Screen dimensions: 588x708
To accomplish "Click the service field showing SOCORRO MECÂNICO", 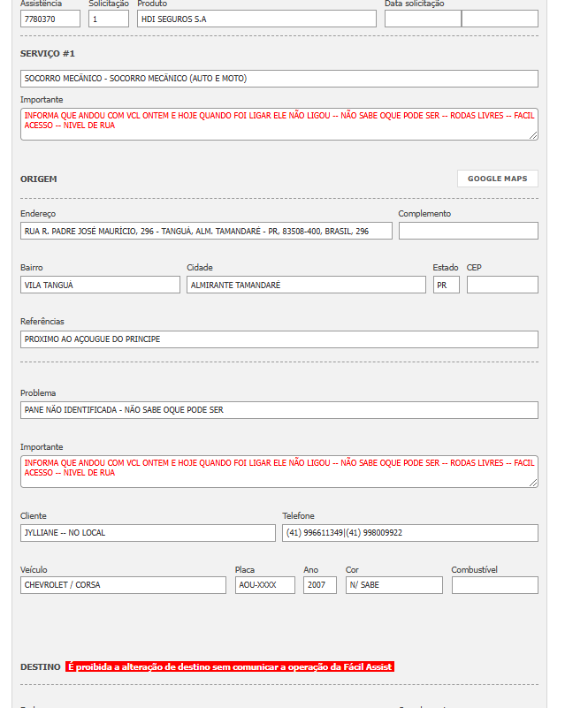I will pyautogui.click(x=279, y=79).
